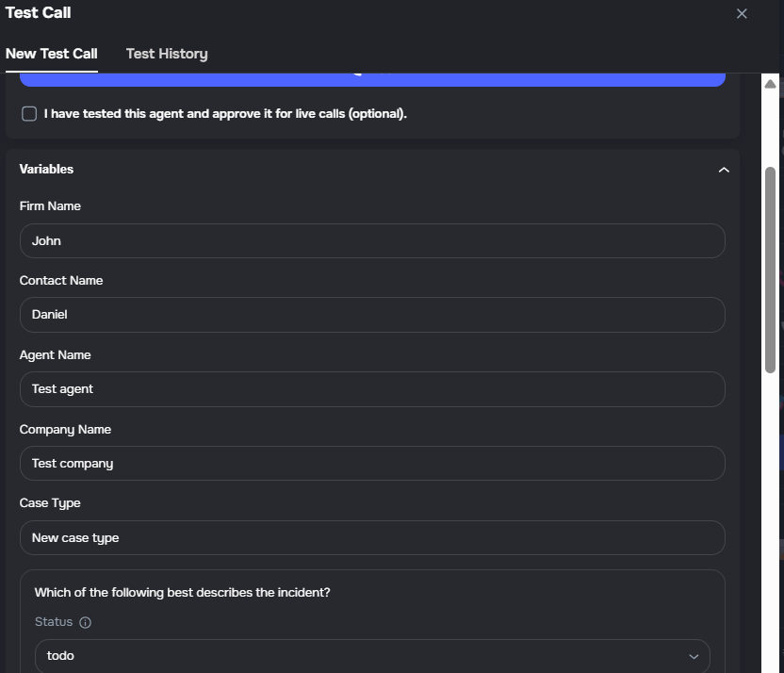
Task: Close the Test Call dialog
Action: click(742, 14)
